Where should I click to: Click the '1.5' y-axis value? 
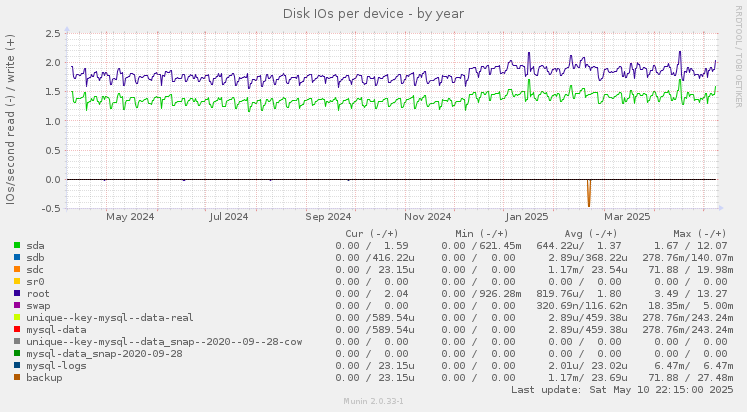pos(53,92)
